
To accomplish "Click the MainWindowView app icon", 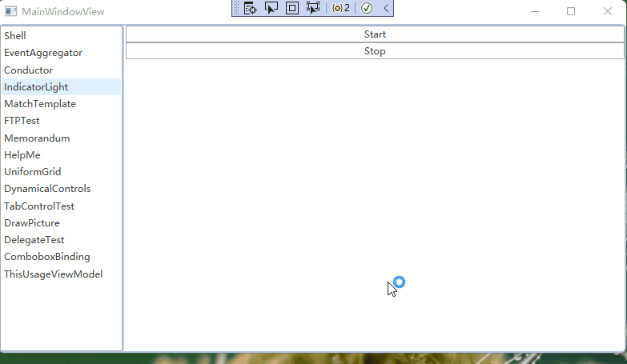I will point(11,11).
